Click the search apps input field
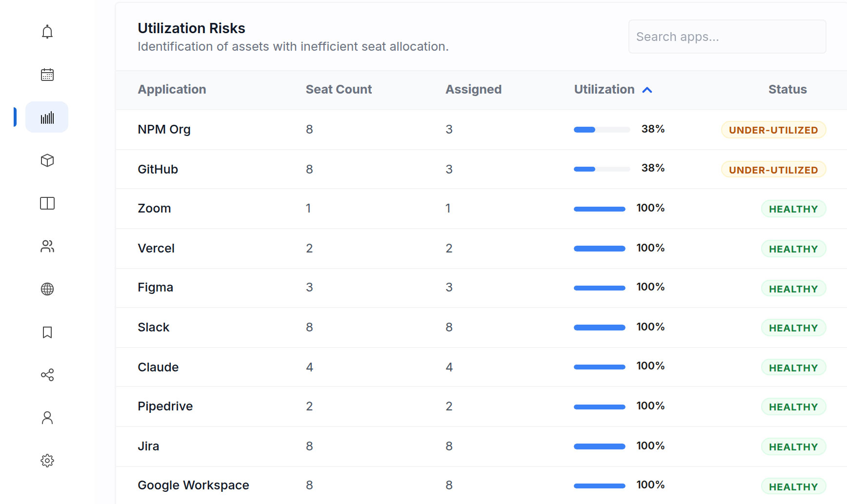 [726, 37]
